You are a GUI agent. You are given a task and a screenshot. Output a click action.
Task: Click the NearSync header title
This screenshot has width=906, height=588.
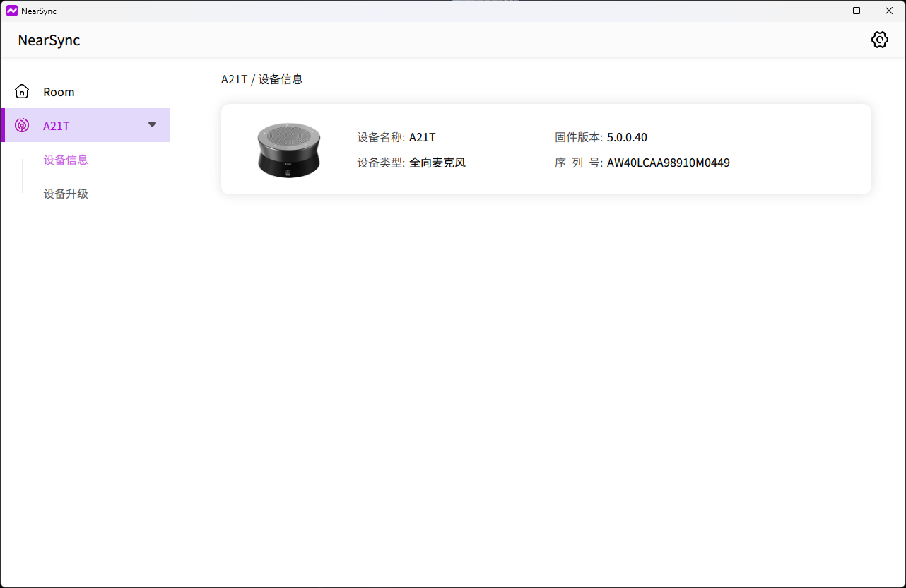49,40
